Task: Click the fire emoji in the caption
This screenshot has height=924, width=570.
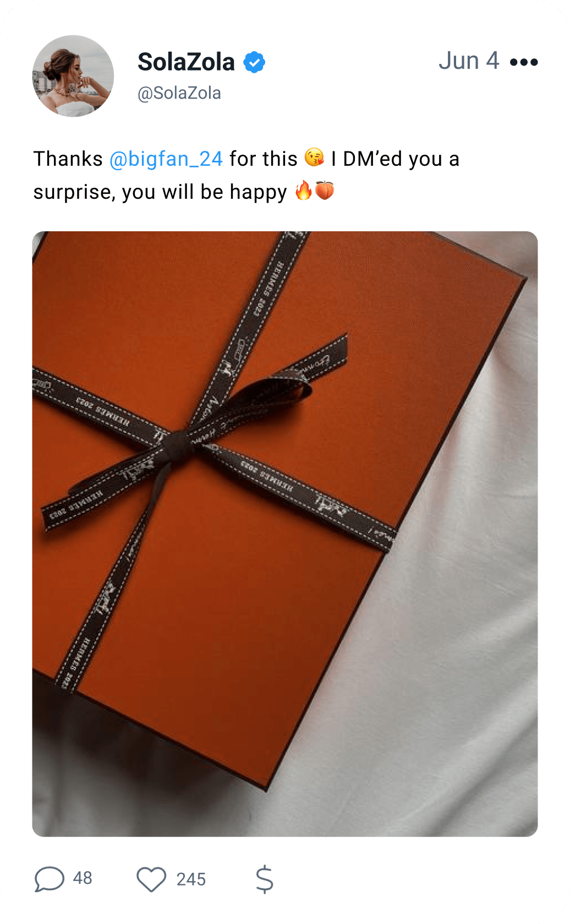Action: pyautogui.click(x=303, y=191)
